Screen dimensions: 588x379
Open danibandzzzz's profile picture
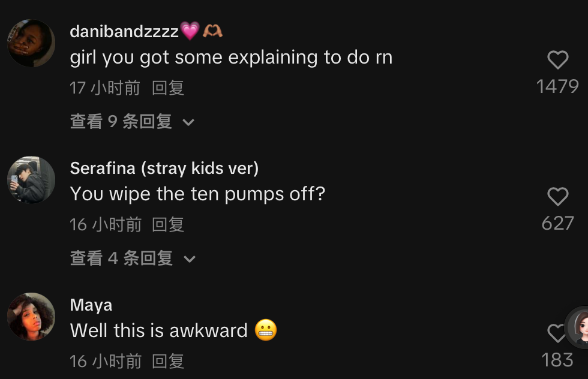click(x=31, y=43)
